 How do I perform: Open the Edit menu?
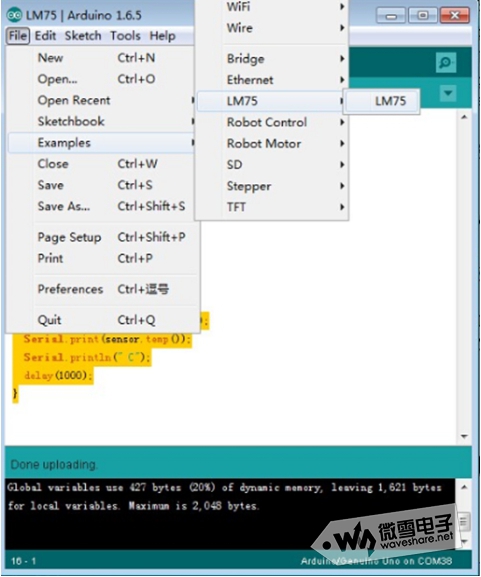pos(45,36)
